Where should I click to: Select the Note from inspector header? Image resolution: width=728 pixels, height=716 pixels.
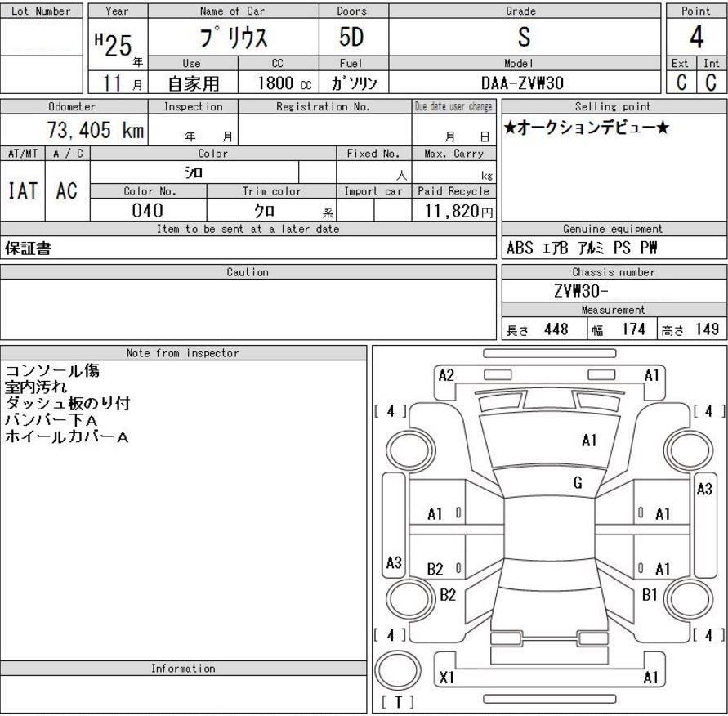(182, 353)
